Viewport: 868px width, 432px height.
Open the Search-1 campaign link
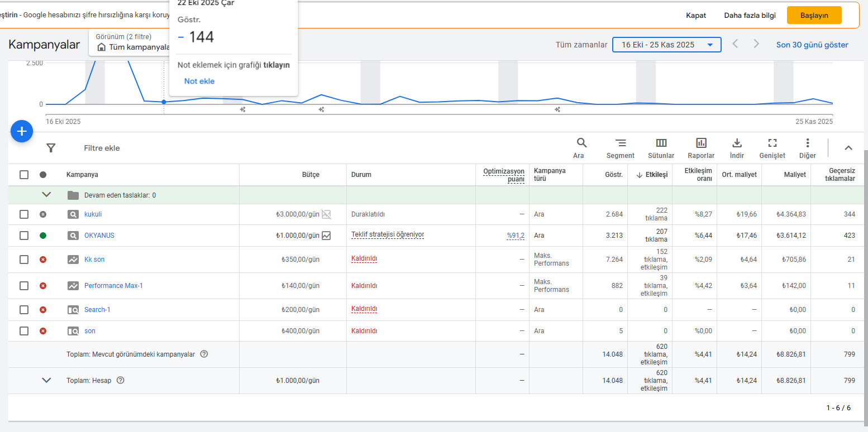click(97, 310)
